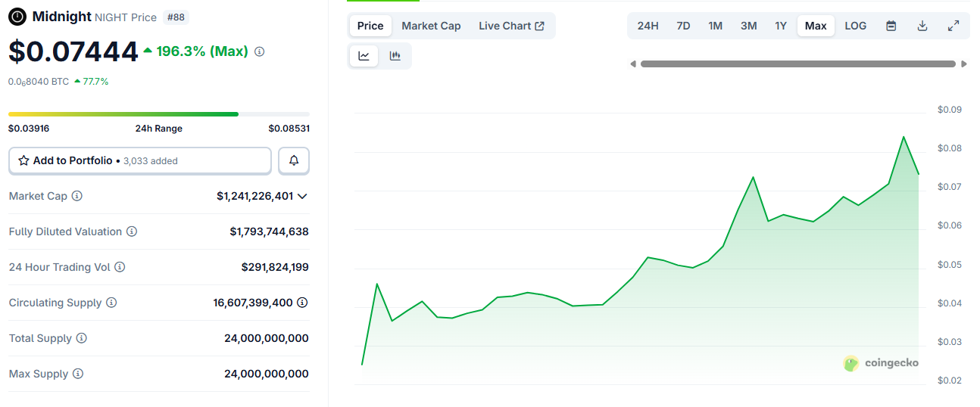The image size is (980, 407).
Task: Click the $1,241,226,401 market cap value
Action: [254, 196]
